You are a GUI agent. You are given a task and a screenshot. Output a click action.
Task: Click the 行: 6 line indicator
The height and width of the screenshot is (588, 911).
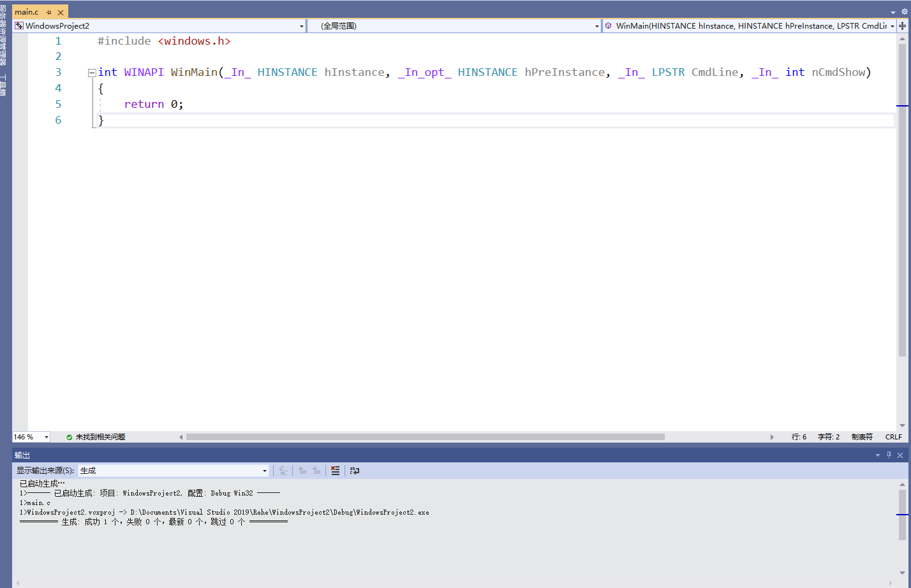click(x=799, y=437)
